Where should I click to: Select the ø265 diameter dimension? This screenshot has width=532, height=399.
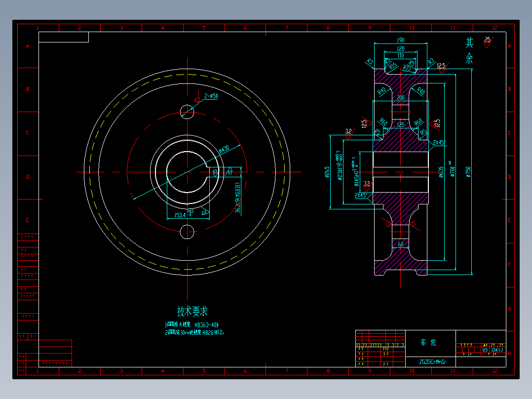[327, 172]
